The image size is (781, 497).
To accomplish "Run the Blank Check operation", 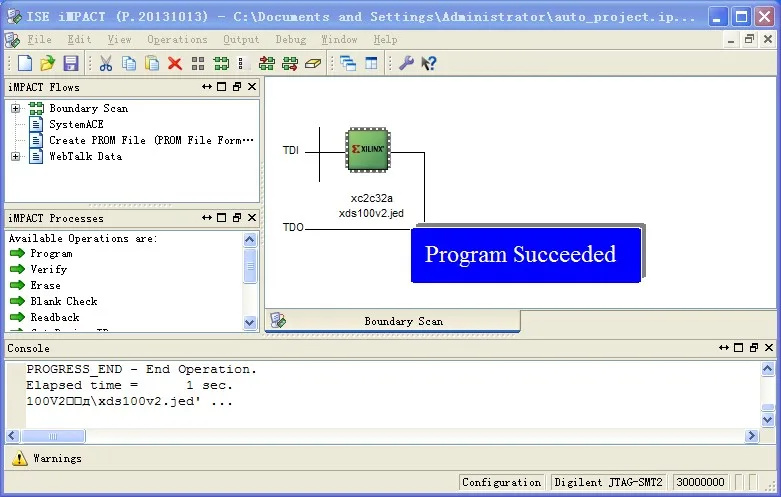I will [x=64, y=301].
